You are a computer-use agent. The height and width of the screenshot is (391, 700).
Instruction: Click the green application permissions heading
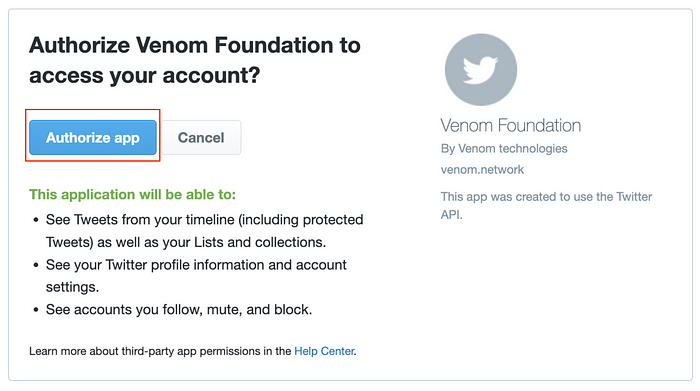tap(133, 195)
